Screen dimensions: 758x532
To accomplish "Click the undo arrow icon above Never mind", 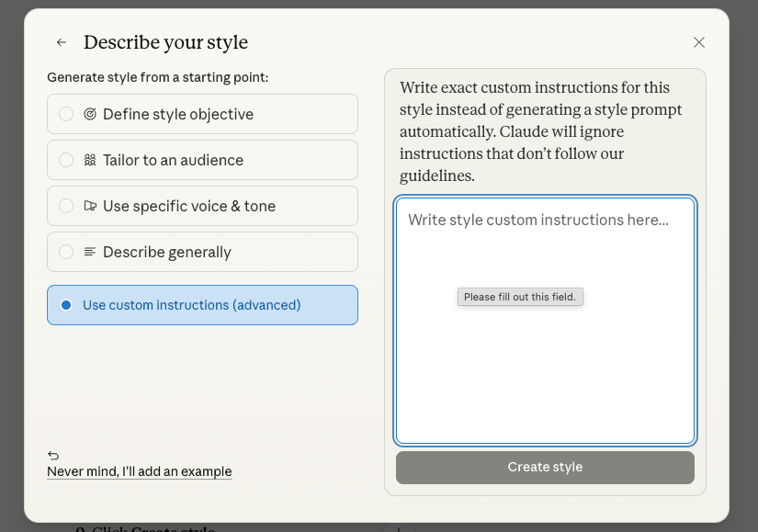I will pos(53,456).
